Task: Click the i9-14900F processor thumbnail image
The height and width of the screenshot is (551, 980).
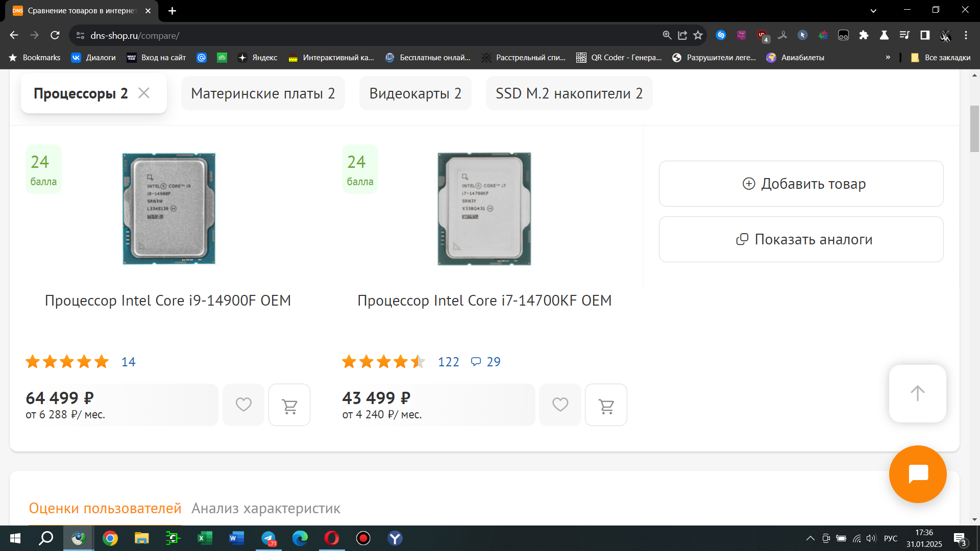Action: coord(168,209)
